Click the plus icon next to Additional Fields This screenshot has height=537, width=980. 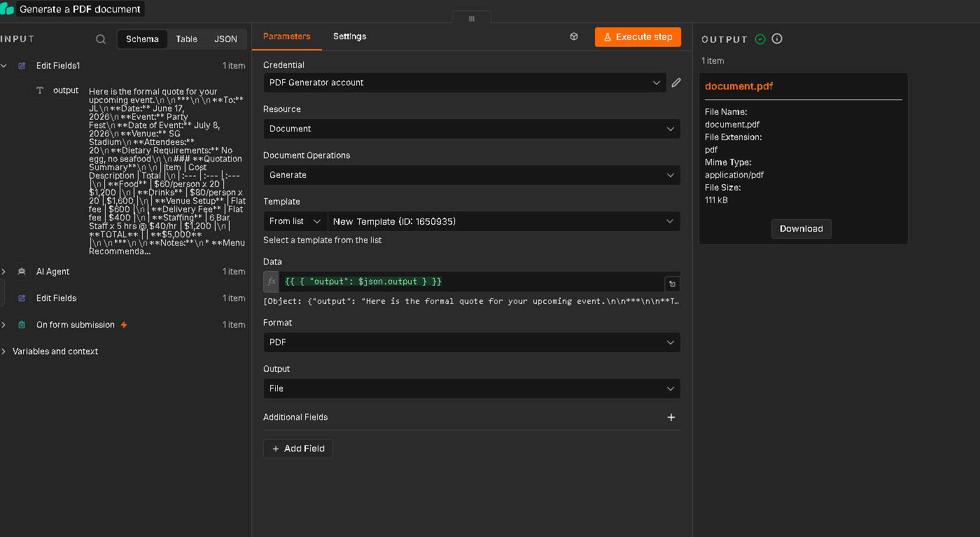[x=671, y=417]
